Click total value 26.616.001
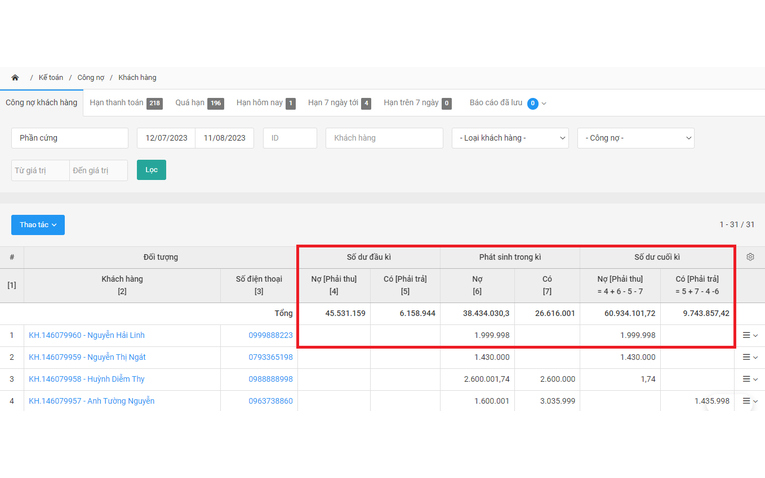This screenshot has width=765, height=478. pos(555,313)
